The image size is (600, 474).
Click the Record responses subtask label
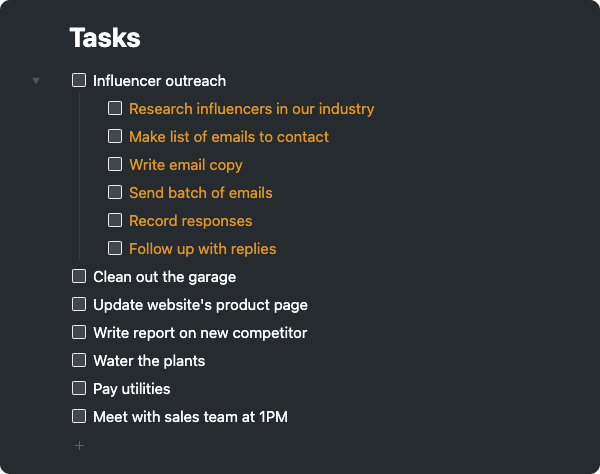(190, 221)
